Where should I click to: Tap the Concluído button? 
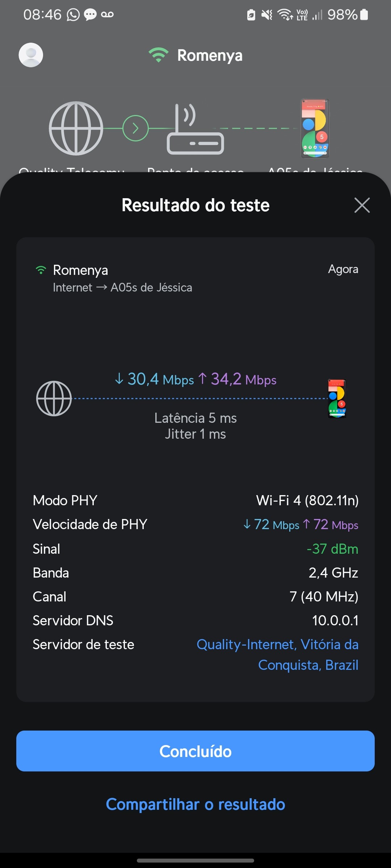[x=195, y=751]
